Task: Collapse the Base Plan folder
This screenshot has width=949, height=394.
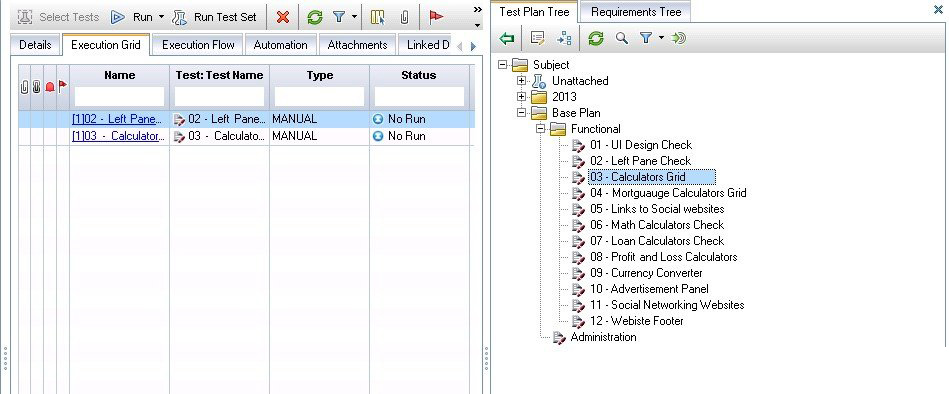Action: [521, 113]
